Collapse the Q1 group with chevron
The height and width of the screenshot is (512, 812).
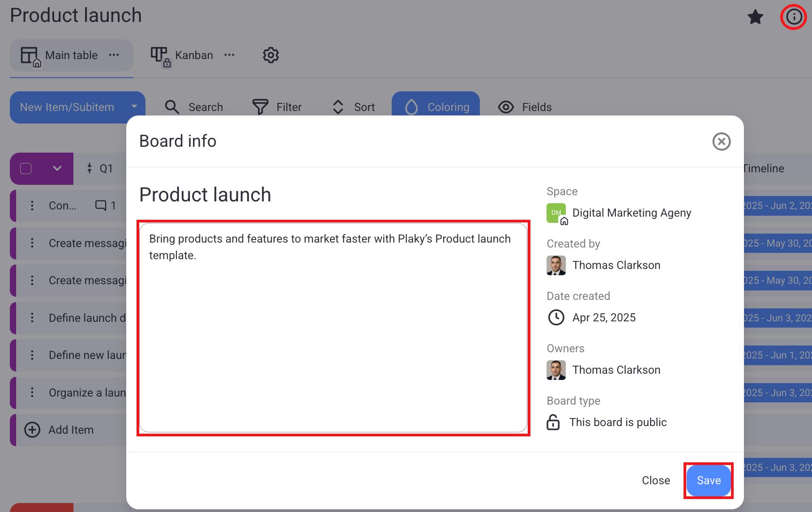coord(57,169)
